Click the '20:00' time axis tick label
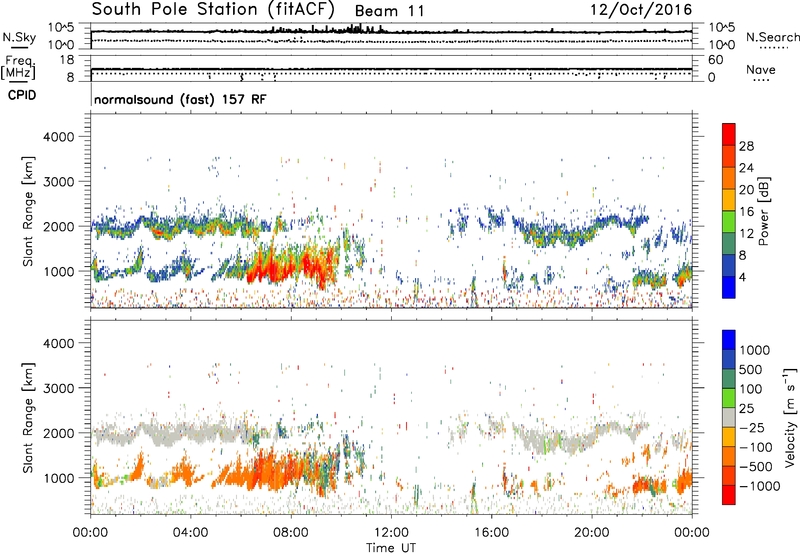 [592, 533]
